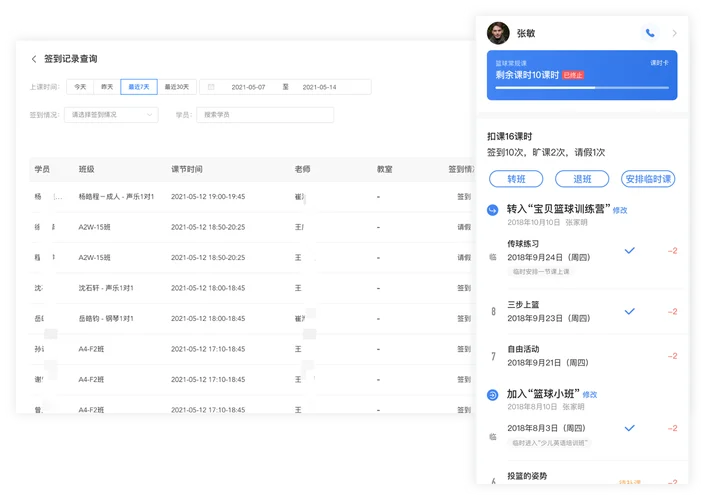The image size is (706, 500).
Task: Go back from 签到记录查询 page
Action: (x=34, y=59)
